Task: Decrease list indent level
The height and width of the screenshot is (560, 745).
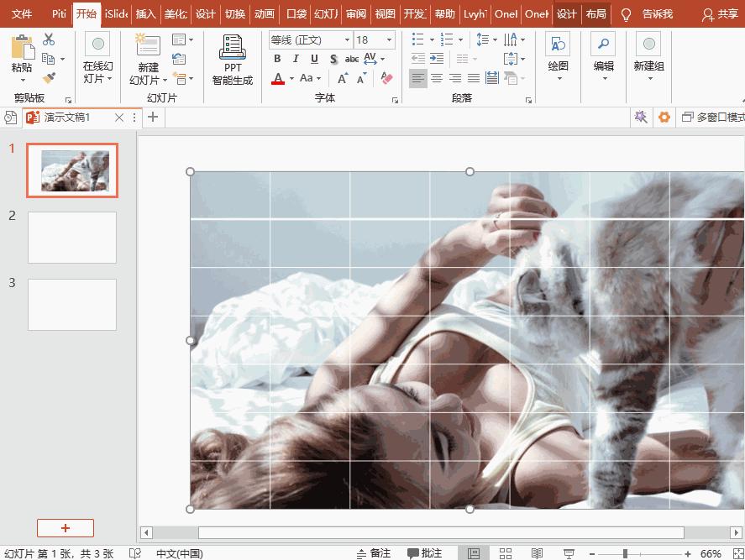Action: coord(418,59)
